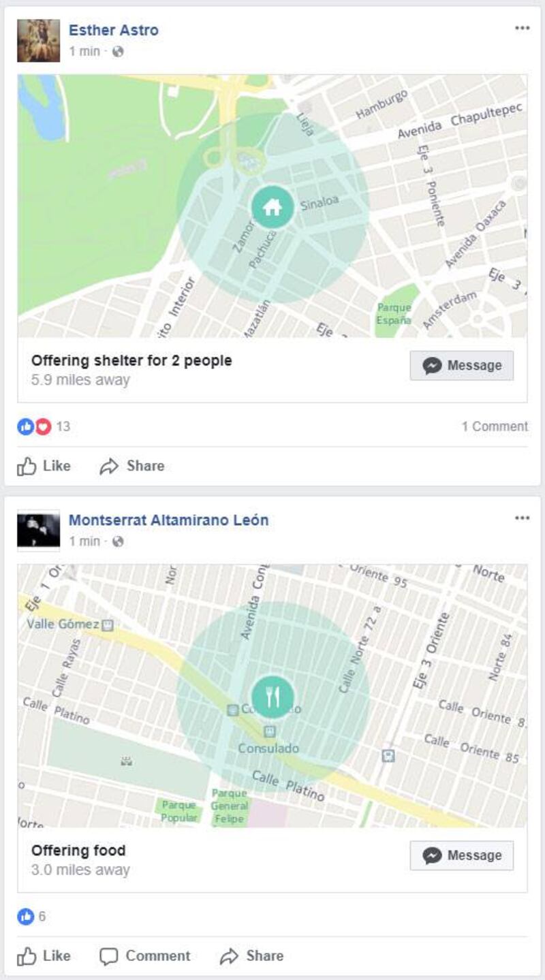Open Esther Astro's profile name link
Image resolution: width=545 pixels, height=980 pixels.
pos(113,30)
